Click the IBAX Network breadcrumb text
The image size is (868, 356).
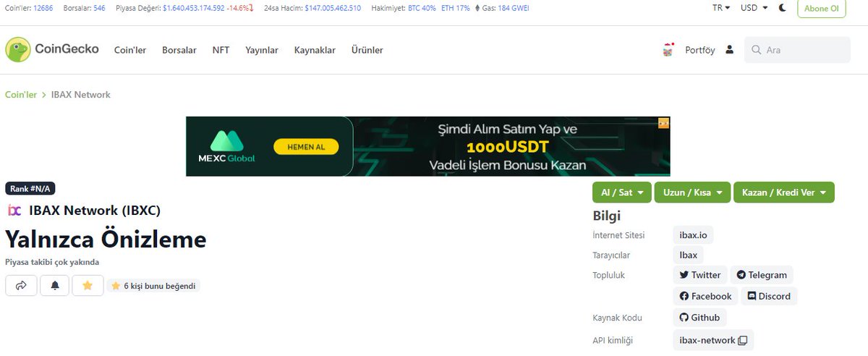click(x=81, y=95)
